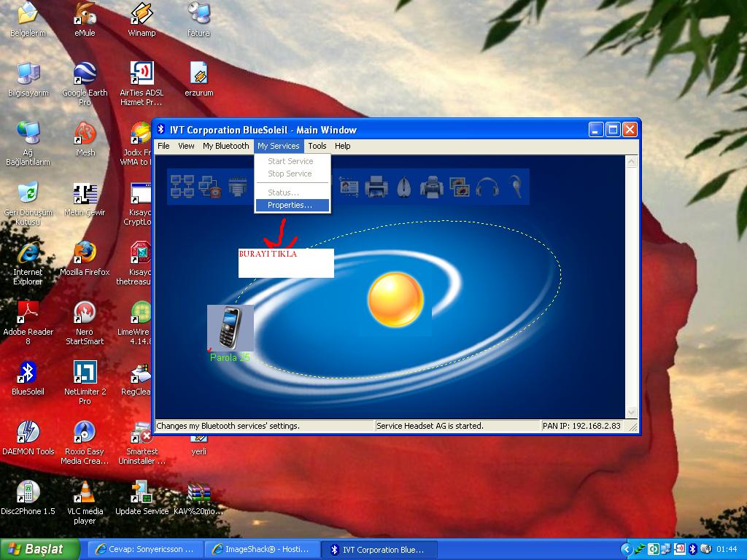This screenshot has height=560, width=747.
Task: Click the Fax service icon
Action: point(431,187)
